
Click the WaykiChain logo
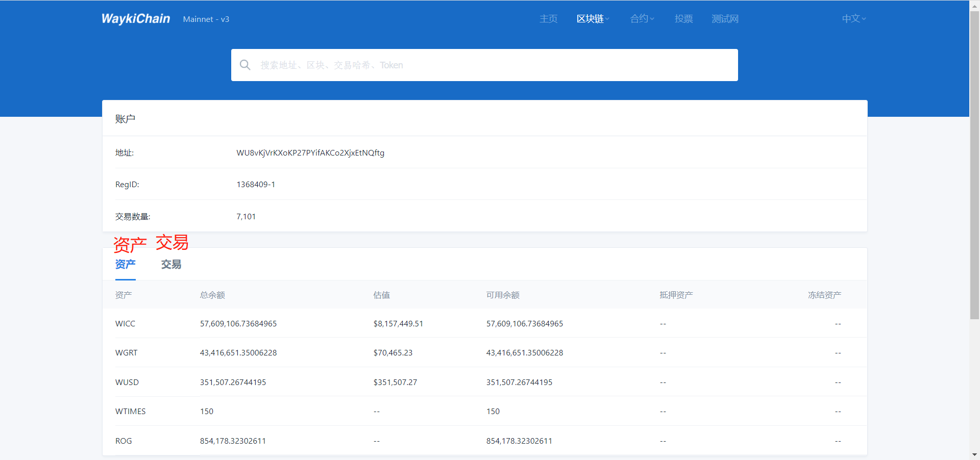point(136,19)
